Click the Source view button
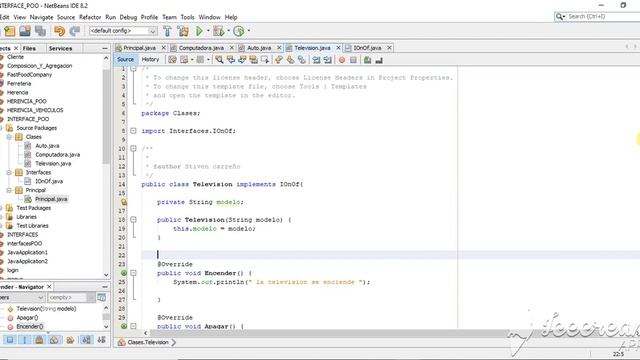This screenshot has width=640, height=360. 125,60
